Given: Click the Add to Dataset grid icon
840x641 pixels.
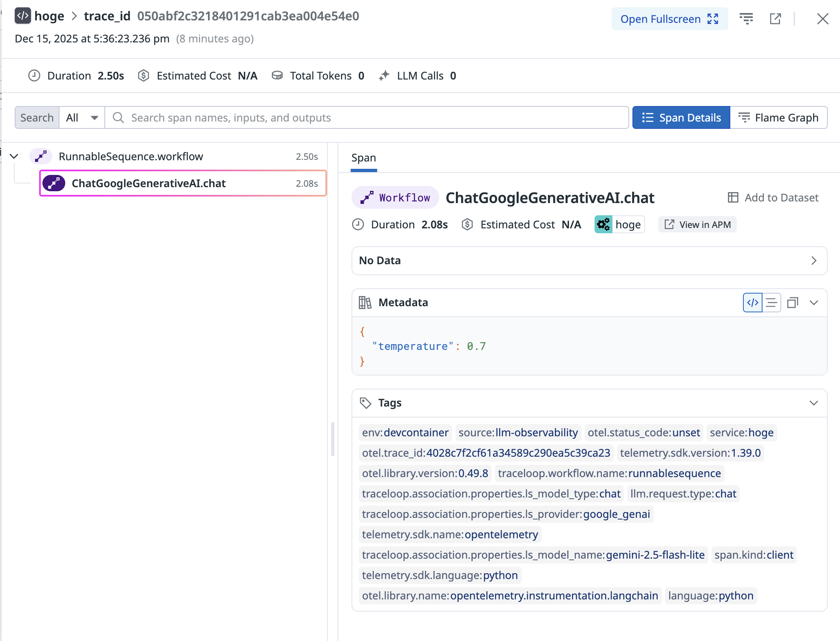Looking at the screenshot, I should pos(733,197).
